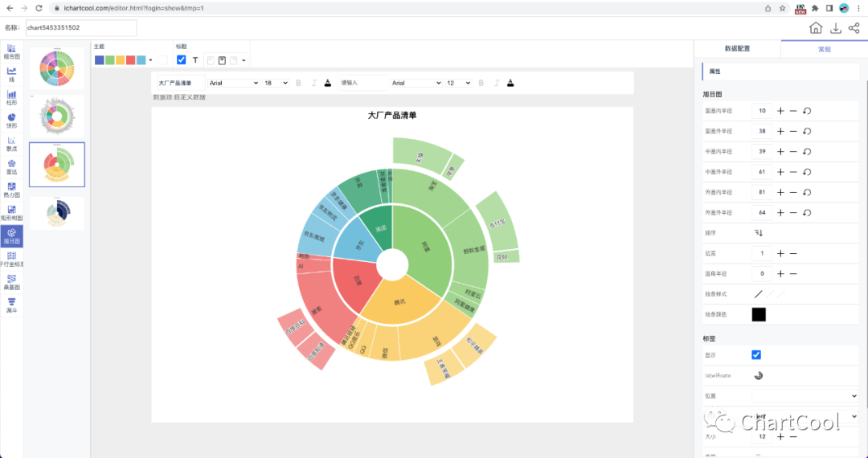
Task: Click the 排序 sort order icon
Action: coord(758,232)
